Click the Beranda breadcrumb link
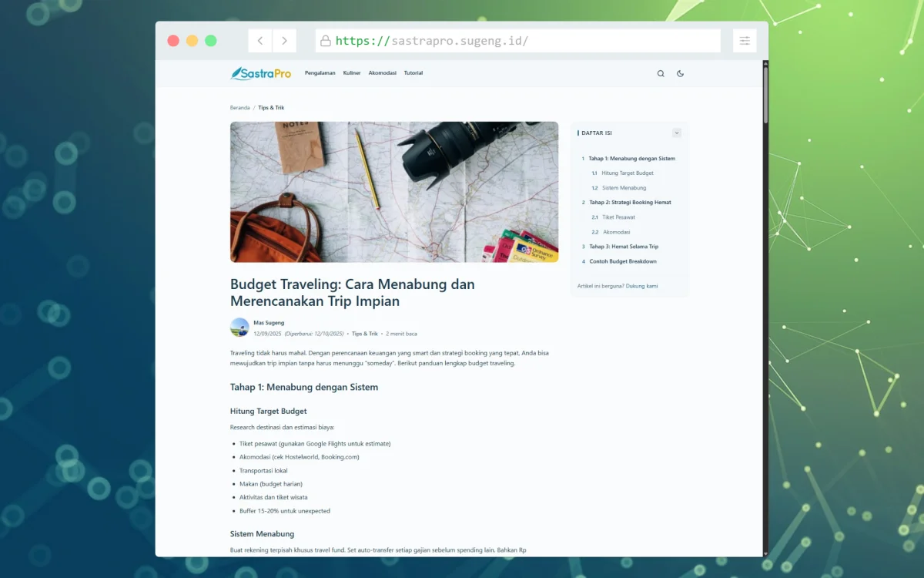The image size is (924, 578). pyautogui.click(x=239, y=107)
